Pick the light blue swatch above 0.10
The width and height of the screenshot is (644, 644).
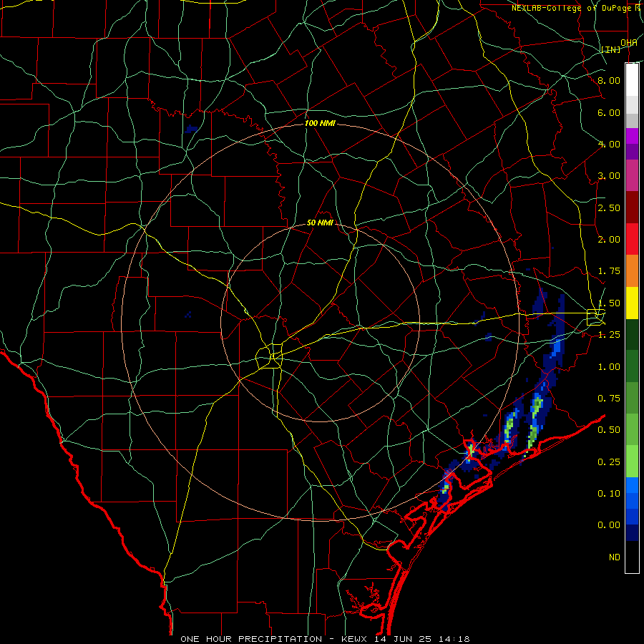pyautogui.click(x=632, y=485)
